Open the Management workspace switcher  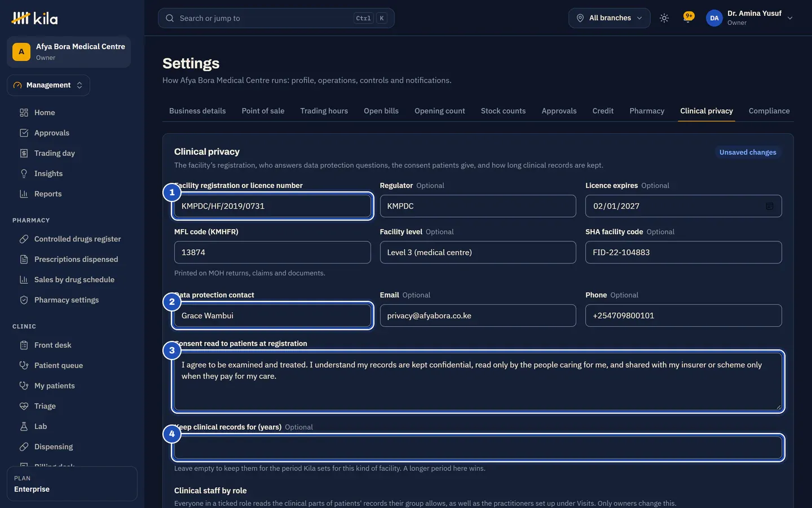[x=48, y=85]
